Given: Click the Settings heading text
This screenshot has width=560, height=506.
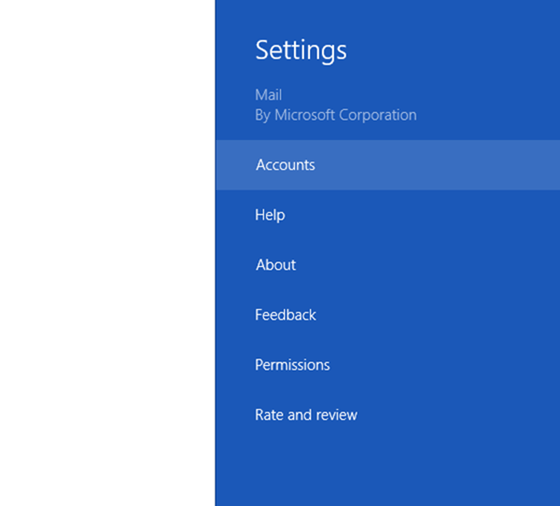Looking at the screenshot, I should (301, 50).
